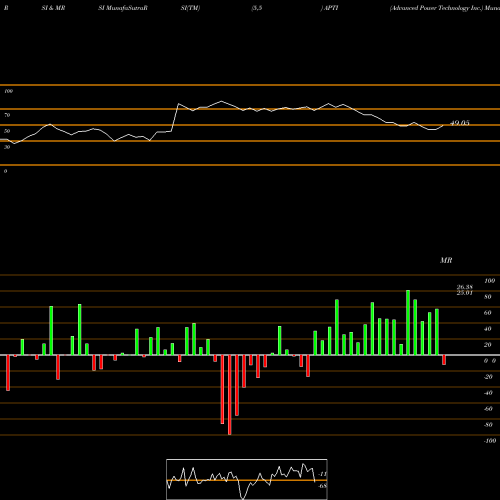Click the '30' label on RSI axis
This screenshot has width=500, height=500.
pyautogui.click(x=7, y=147)
